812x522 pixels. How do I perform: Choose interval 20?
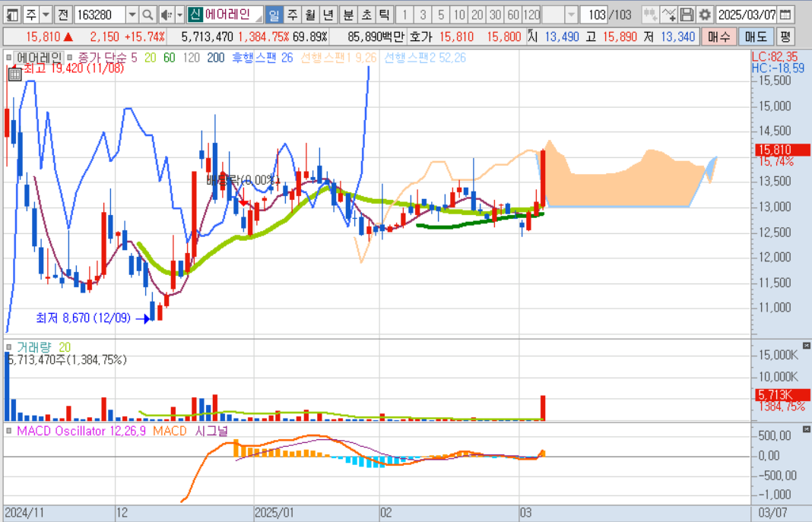tap(477, 14)
